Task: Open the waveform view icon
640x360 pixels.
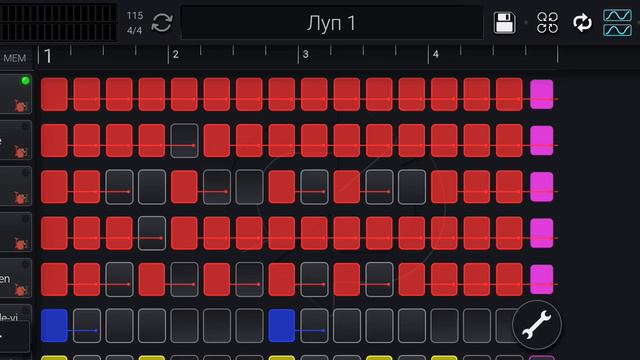Action: 618,22
